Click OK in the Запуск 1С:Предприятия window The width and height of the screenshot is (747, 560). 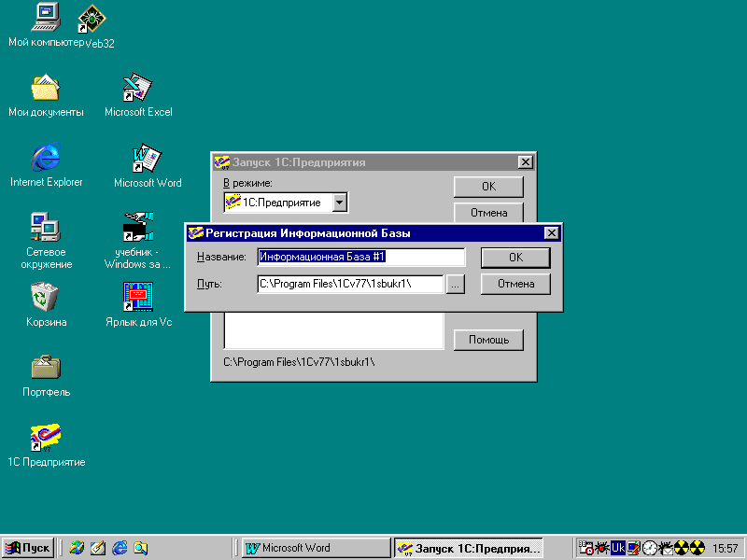point(488,187)
